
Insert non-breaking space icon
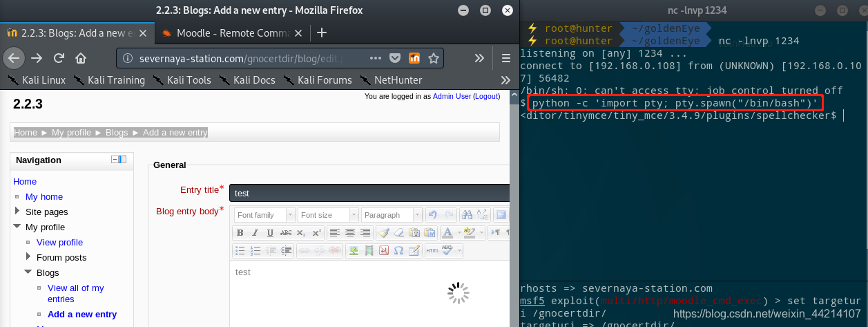384,251
